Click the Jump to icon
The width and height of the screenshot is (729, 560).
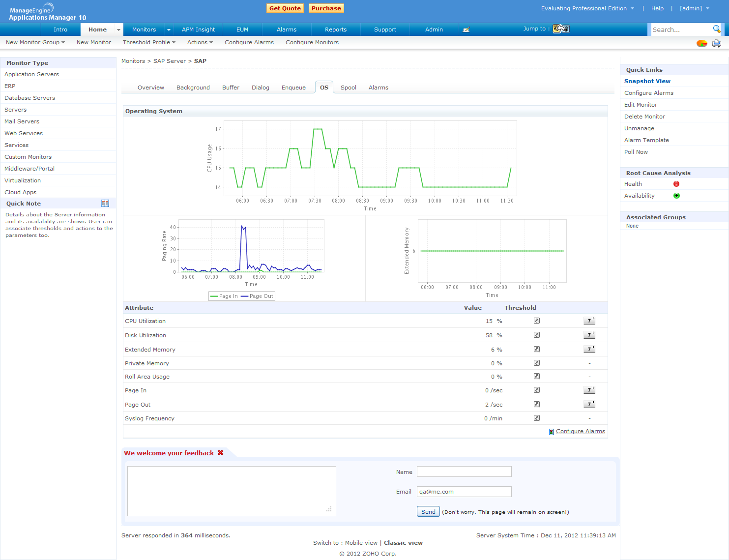click(x=560, y=29)
